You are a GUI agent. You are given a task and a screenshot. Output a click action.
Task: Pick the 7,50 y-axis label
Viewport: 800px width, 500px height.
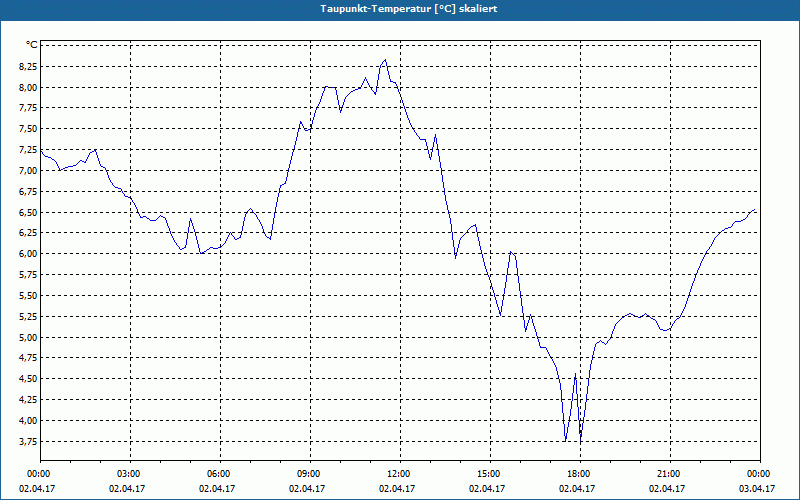point(28,129)
